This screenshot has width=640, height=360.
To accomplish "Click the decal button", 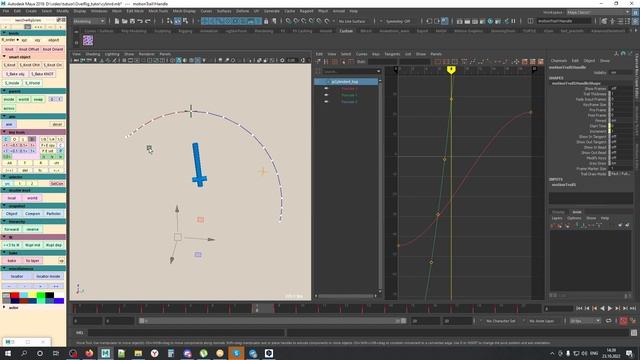I will coord(57,124).
